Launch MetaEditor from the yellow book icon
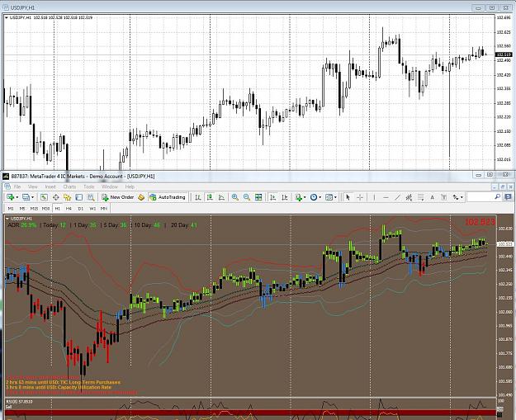 pos(141,197)
